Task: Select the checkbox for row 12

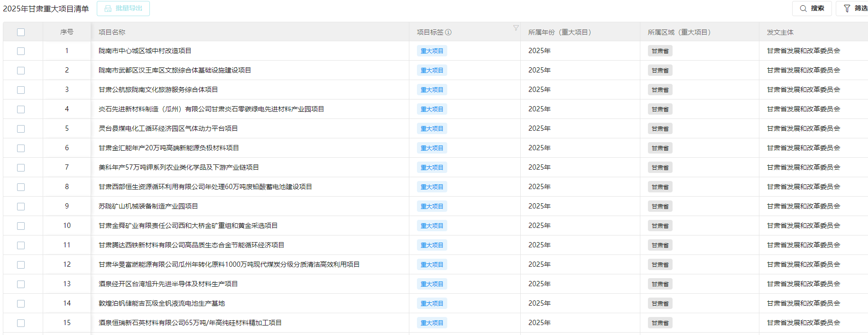Action: coord(21,265)
